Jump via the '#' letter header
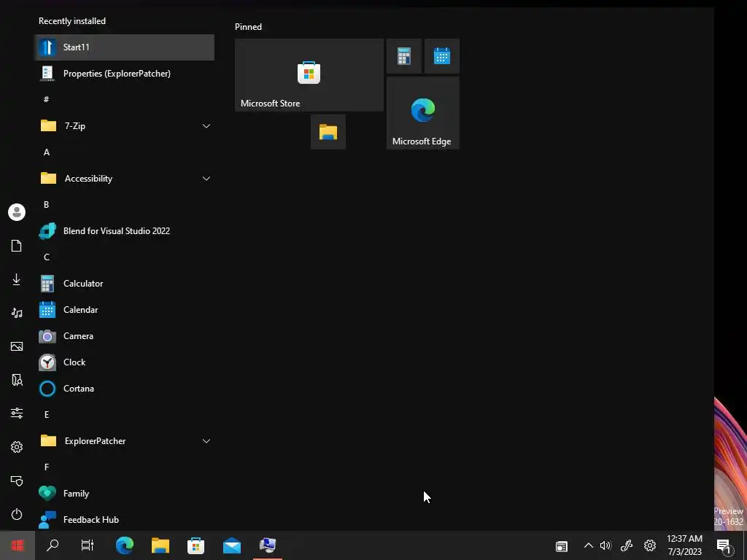Image resolution: width=747 pixels, height=560 pixels. (46, 99)
